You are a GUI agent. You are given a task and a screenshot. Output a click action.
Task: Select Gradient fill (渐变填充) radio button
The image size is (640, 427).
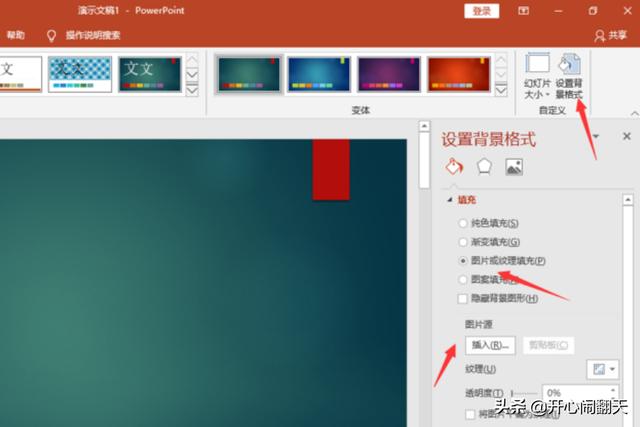(462, 242)
